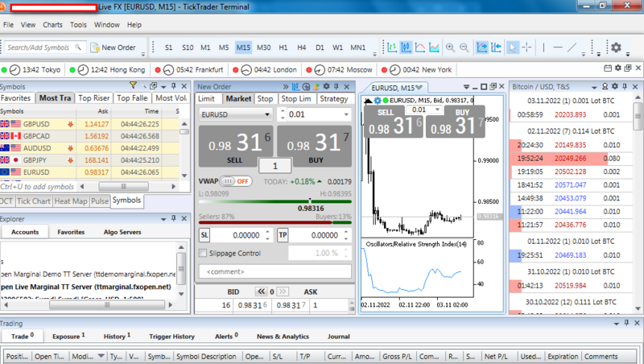The height and width of the screenshot is (364, 644).
Task: Open chart indicator settings gear icon
Action: [378, 100]
